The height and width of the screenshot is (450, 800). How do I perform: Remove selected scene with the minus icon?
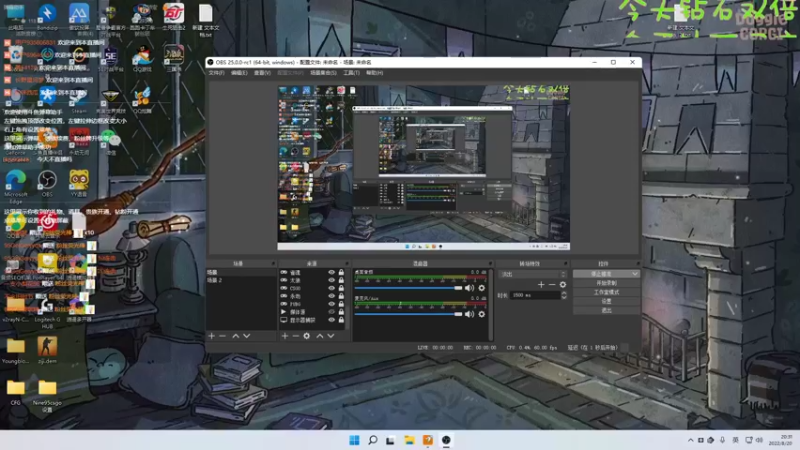point(222,336)
